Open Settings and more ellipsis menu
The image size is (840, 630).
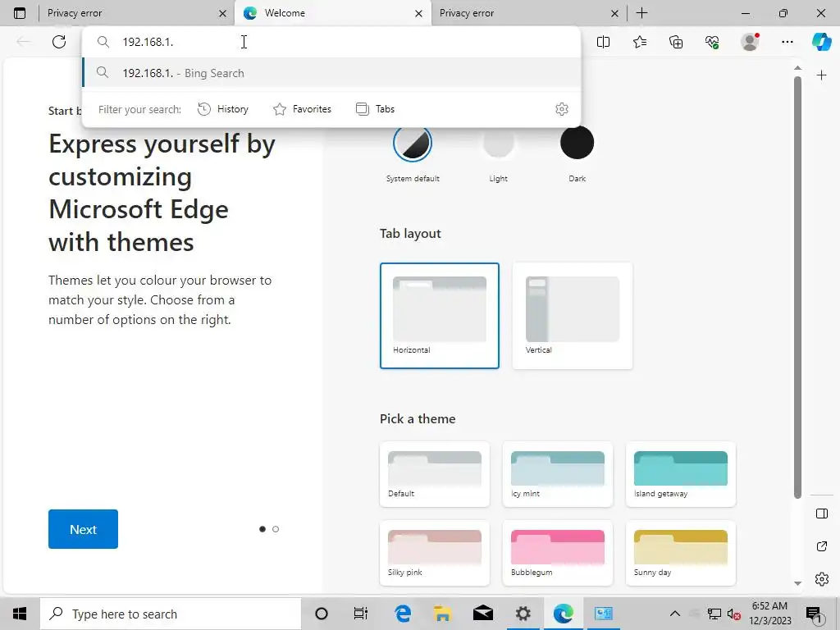(787, 42)
